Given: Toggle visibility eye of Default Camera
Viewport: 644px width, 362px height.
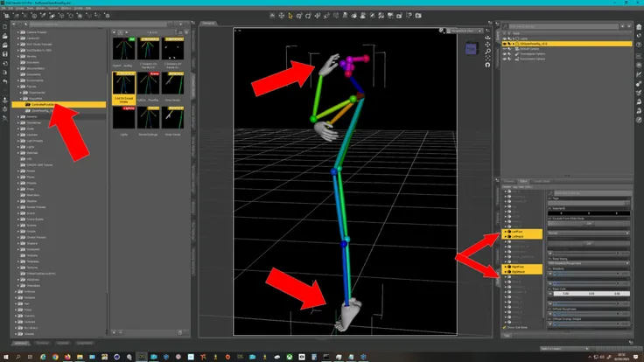Looking at the screenshot, I should (x=505, y=49).
